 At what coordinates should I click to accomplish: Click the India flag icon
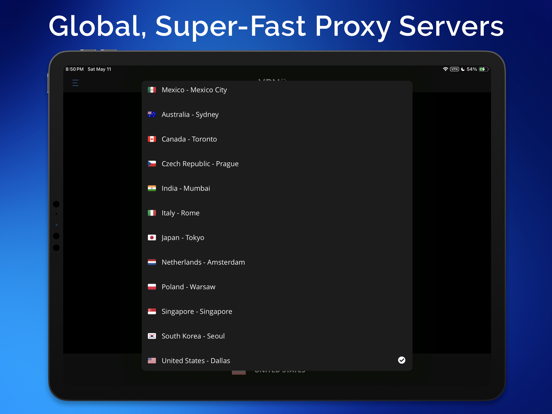[152, 188]
